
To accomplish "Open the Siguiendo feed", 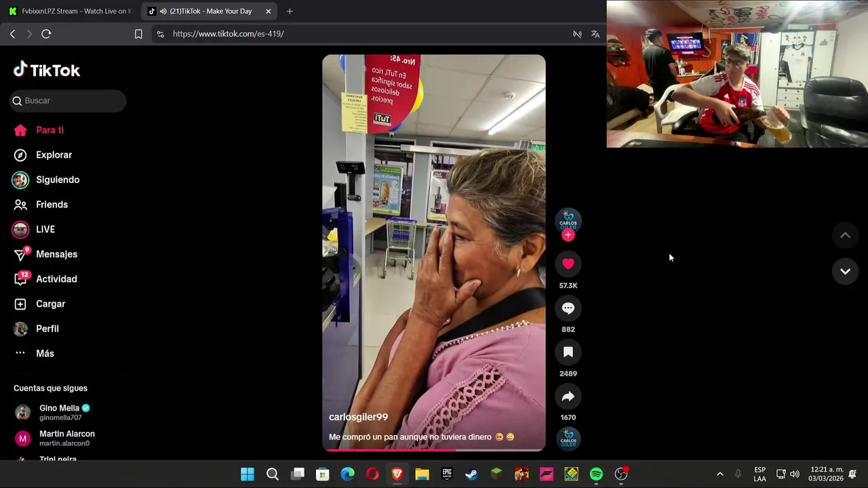I will (x=45, y=180).
